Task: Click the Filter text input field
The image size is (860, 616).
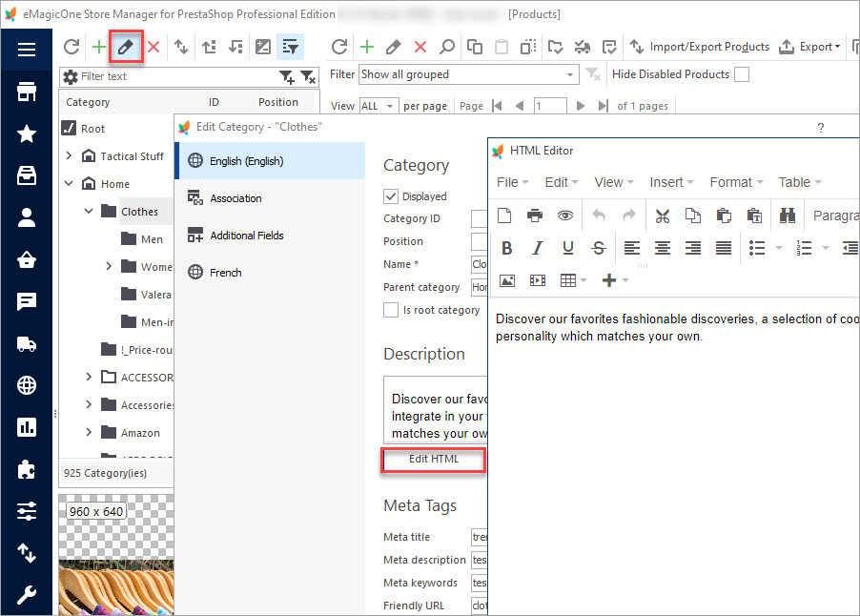Action: pos(178,76)
